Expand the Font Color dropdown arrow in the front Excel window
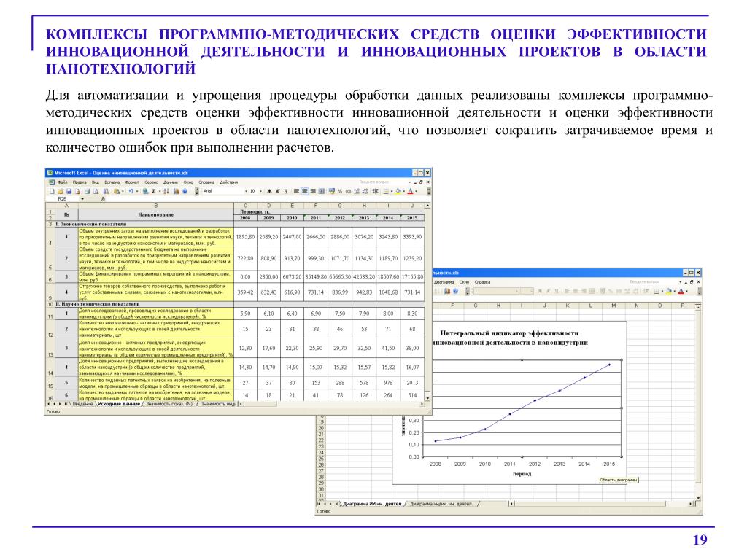 click(416, 191)
